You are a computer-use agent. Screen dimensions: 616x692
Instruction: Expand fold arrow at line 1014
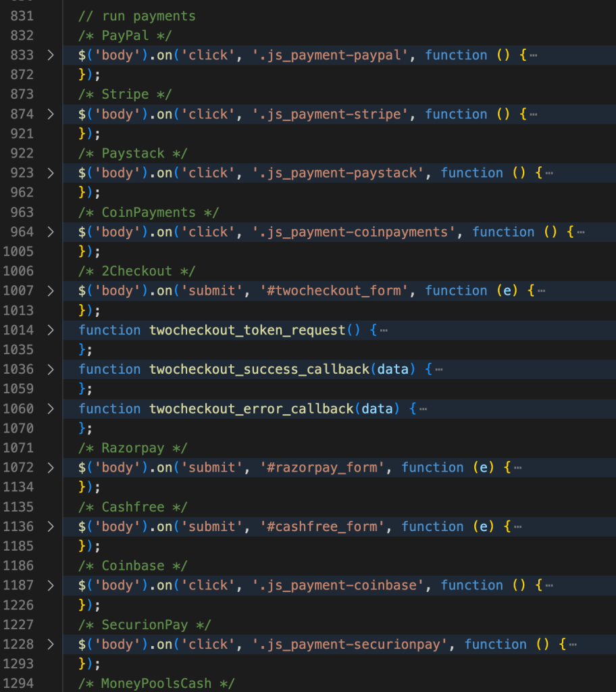click(51, 330)
